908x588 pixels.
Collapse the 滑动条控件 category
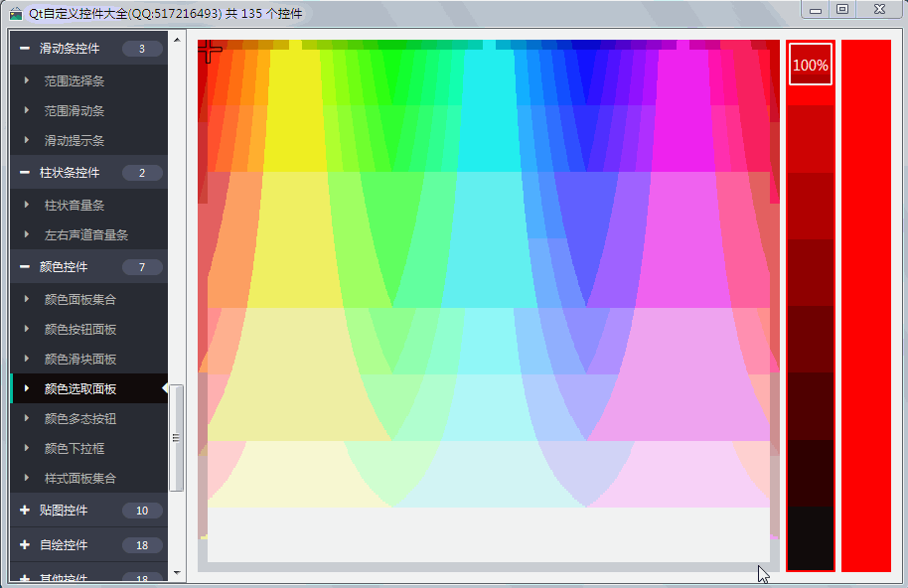(70, 49)
